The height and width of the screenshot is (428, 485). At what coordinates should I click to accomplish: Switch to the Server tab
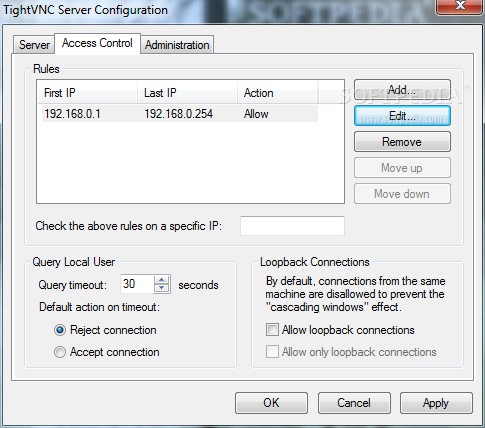click(x=34, y=44)
